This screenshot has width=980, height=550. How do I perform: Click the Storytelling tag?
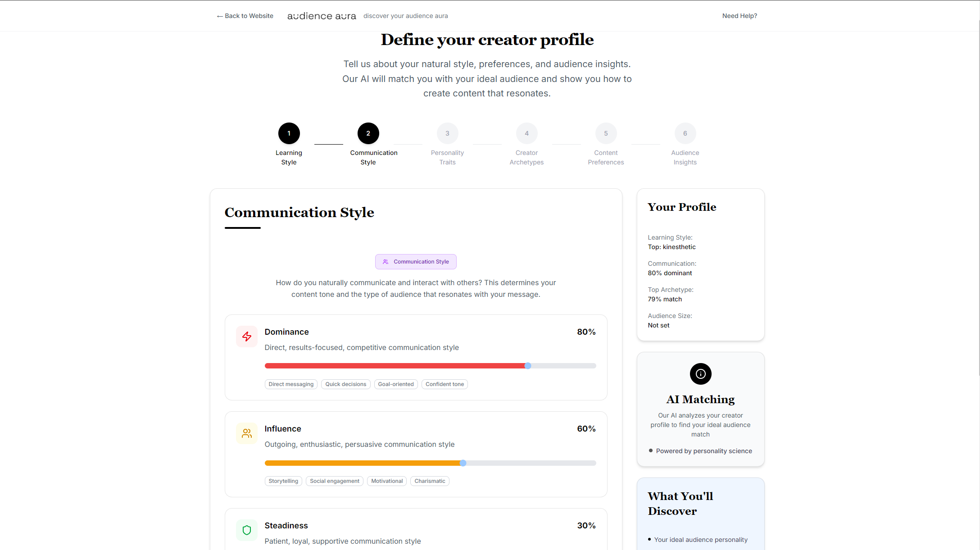click(283, 481)
